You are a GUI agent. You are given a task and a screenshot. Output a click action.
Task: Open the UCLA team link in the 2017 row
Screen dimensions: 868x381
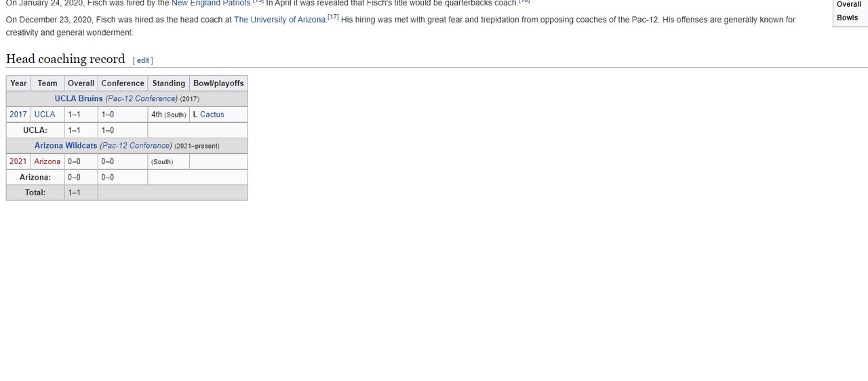click(x=45, y=115)
